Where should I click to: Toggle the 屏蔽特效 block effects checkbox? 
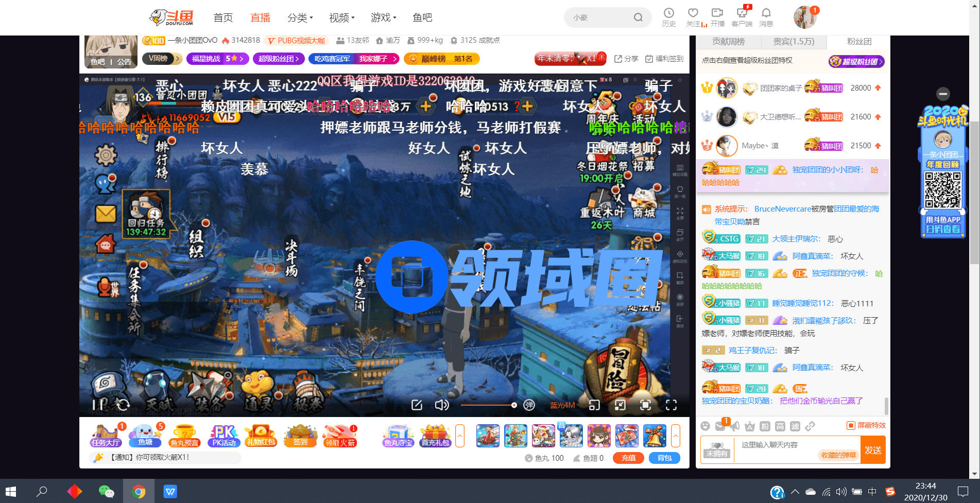[x=851, y=425]
